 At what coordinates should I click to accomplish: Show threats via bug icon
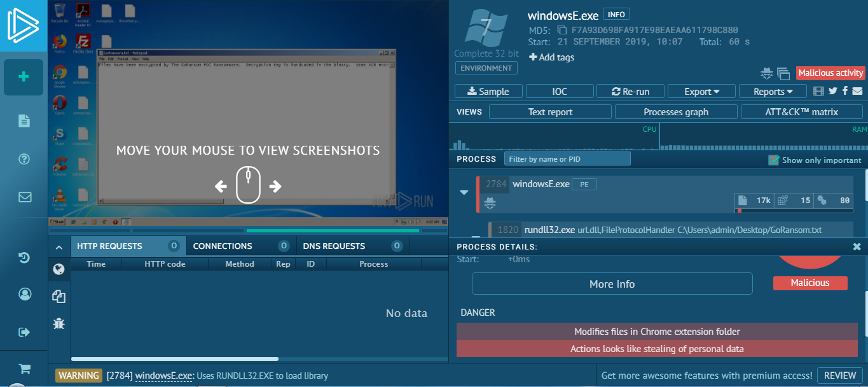[59, 323]
